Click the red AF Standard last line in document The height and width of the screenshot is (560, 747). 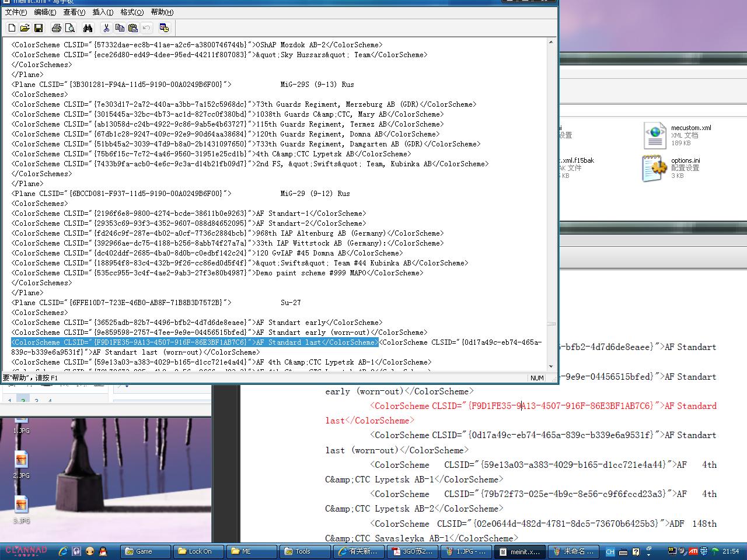coord(521,413)
